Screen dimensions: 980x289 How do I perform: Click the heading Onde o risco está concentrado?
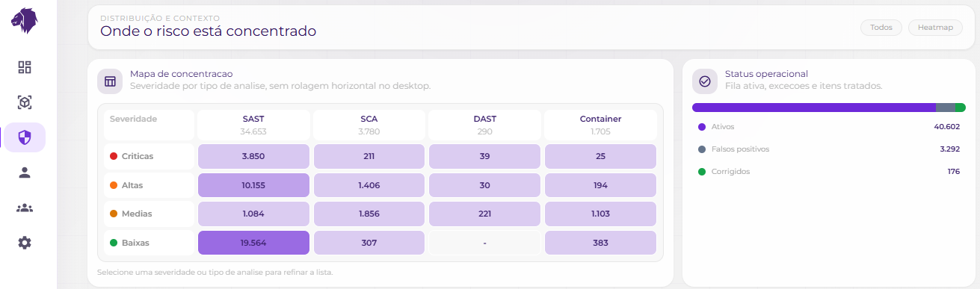tap(209, 31)
